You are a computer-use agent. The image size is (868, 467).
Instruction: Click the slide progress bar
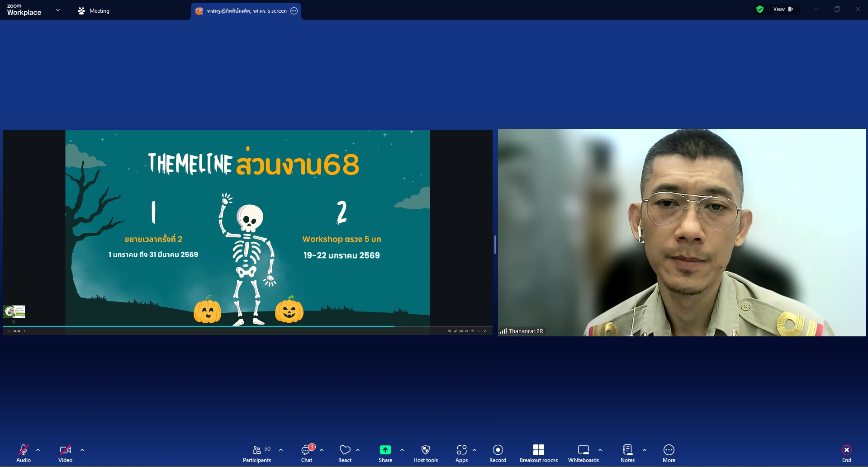coord(199,326)
